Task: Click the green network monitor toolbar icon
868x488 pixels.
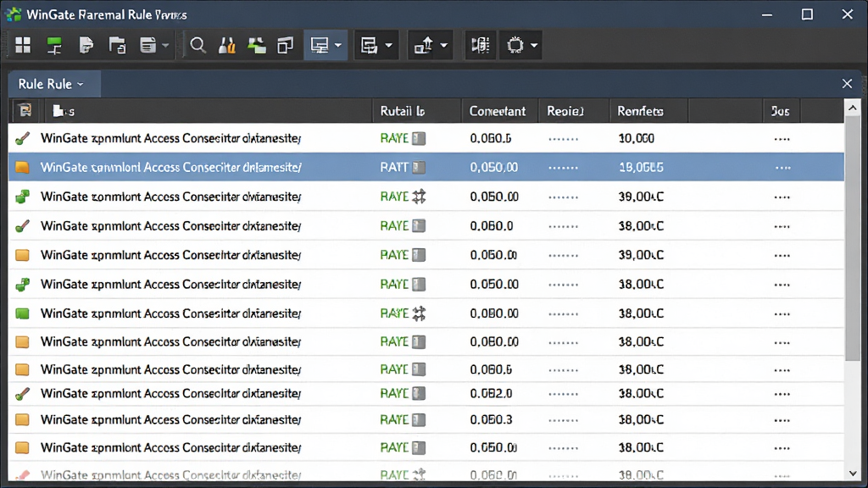Action: pyautogui.click(x=54, y=46)
